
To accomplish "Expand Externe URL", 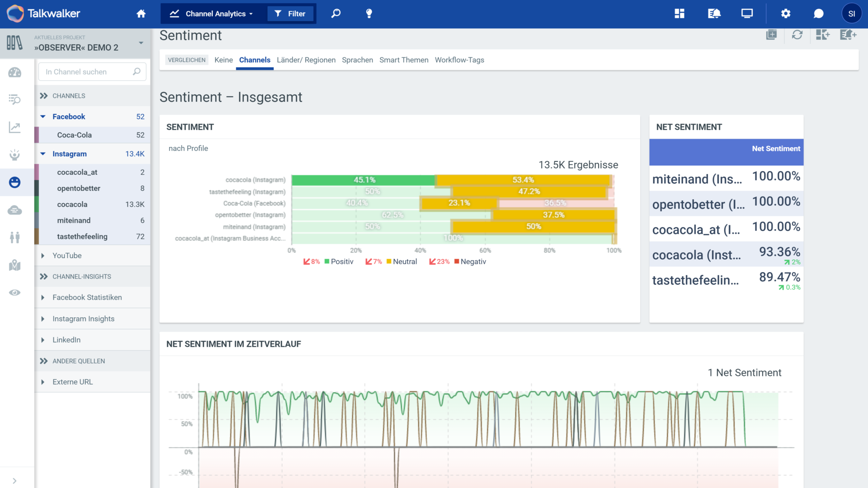I will click(x=43, y=382).
